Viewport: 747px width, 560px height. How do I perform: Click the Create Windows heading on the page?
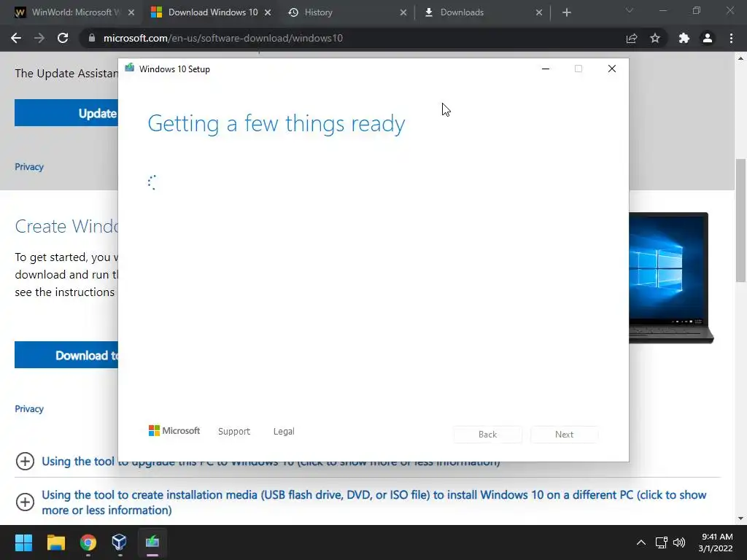[66, 226]
